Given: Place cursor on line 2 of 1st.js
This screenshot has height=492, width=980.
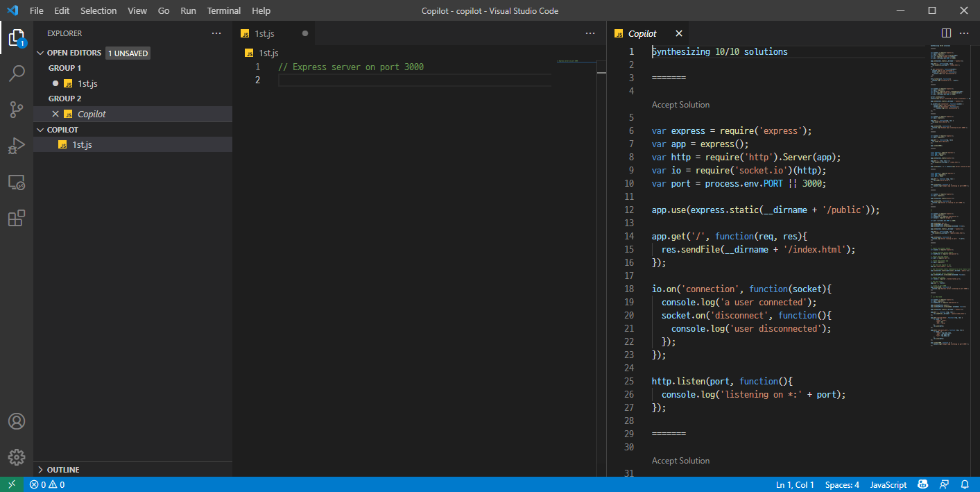Looking at the screenshot, I should (414, 80).
